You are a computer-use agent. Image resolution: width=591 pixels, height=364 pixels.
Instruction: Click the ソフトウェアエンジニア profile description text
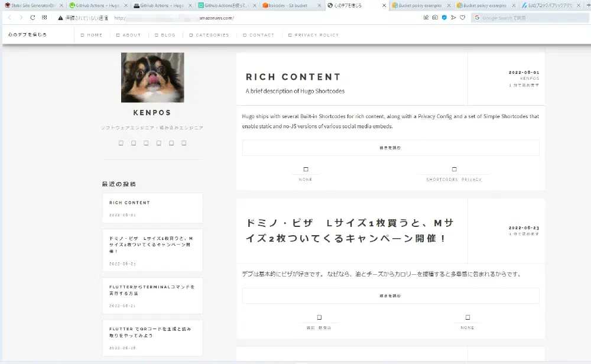coord(152,128)
